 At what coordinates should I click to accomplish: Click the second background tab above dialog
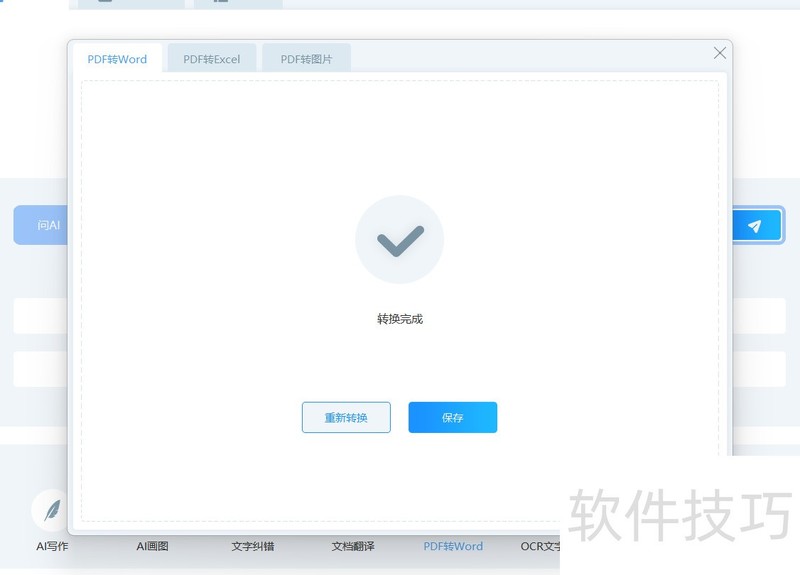click(238, 4)
